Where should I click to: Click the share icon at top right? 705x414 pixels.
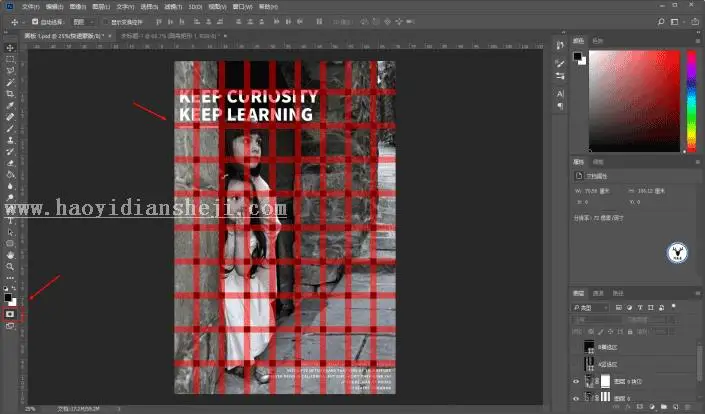coord(695,22)
